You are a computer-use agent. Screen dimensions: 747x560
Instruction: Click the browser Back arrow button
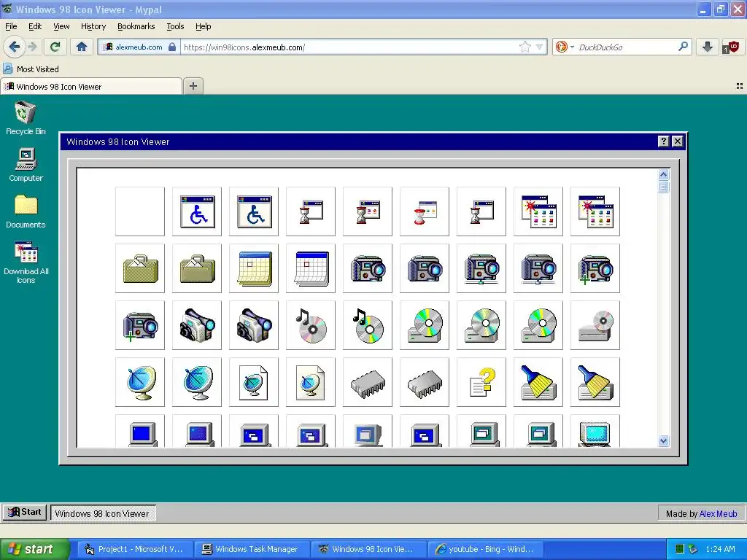coord(14,47)
